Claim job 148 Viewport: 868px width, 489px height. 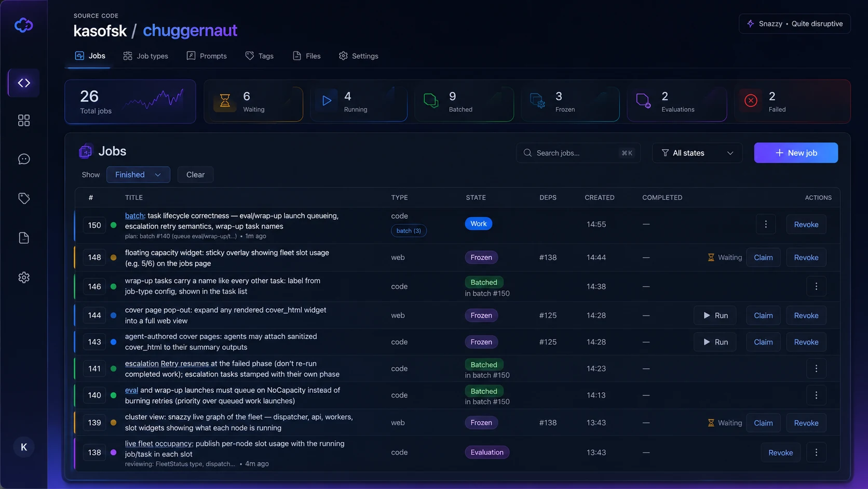[763, 257]
